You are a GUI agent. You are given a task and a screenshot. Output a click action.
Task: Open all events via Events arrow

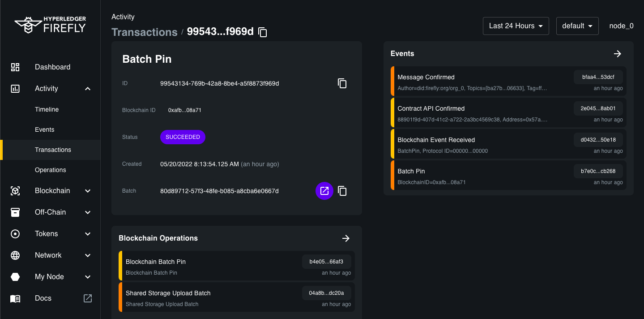[617, 54]
